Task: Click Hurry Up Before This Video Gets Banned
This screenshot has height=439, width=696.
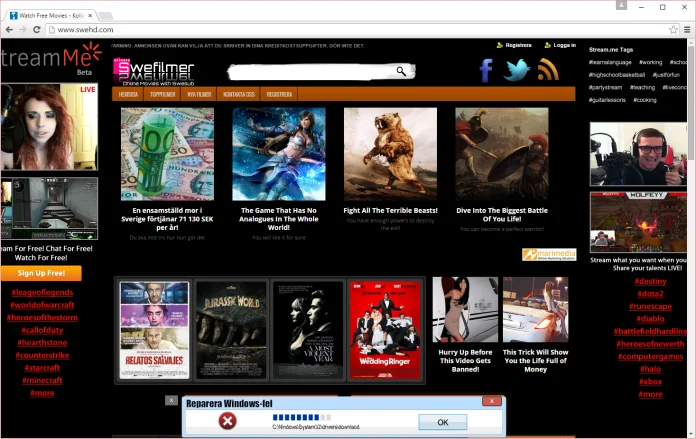Action: [465, 360]
